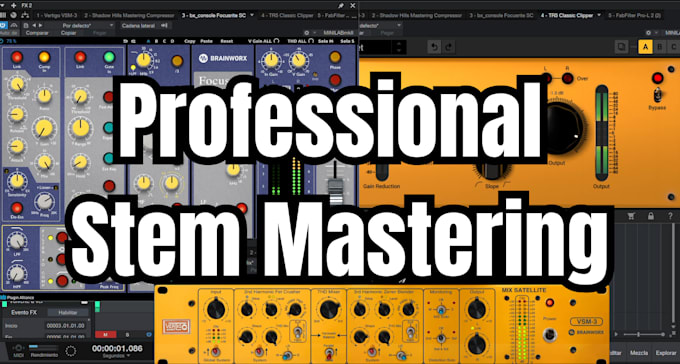Click the left gear icon next to MINILABmkII
Viewport: 680px width, 364px height.
[307, 33]
